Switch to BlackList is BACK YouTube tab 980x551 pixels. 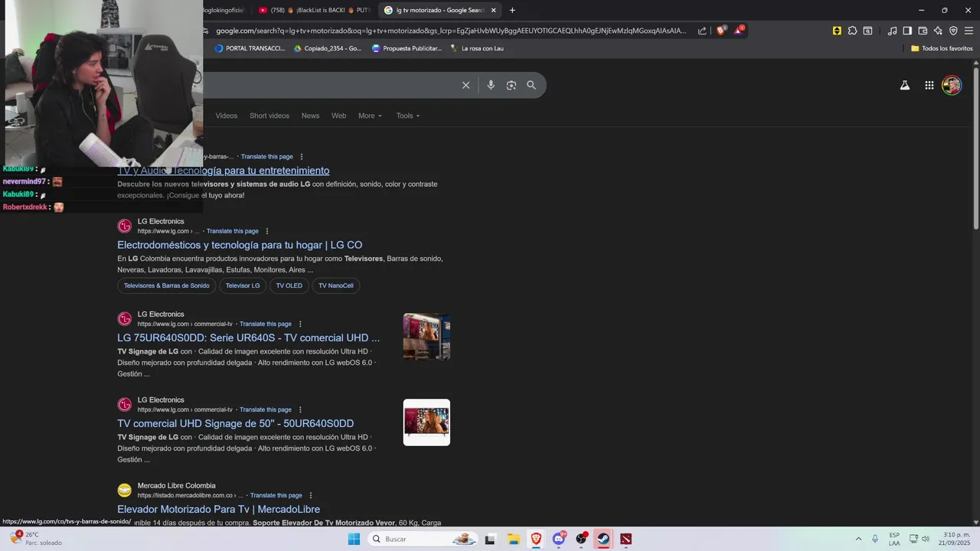(314, 10)
